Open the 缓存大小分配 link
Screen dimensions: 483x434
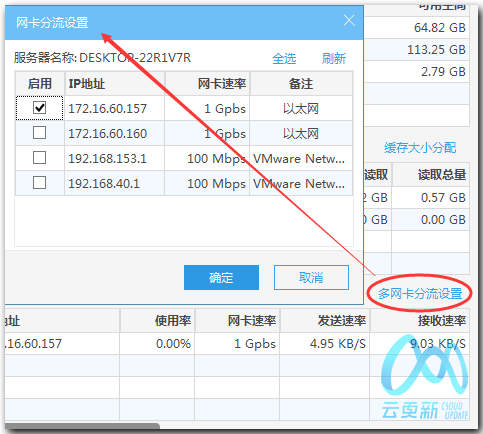(420, 148)
